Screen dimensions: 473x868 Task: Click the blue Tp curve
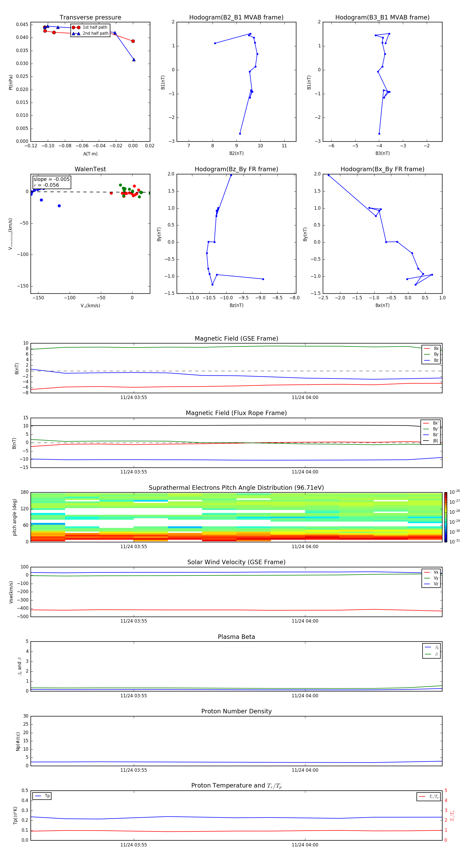236,817
